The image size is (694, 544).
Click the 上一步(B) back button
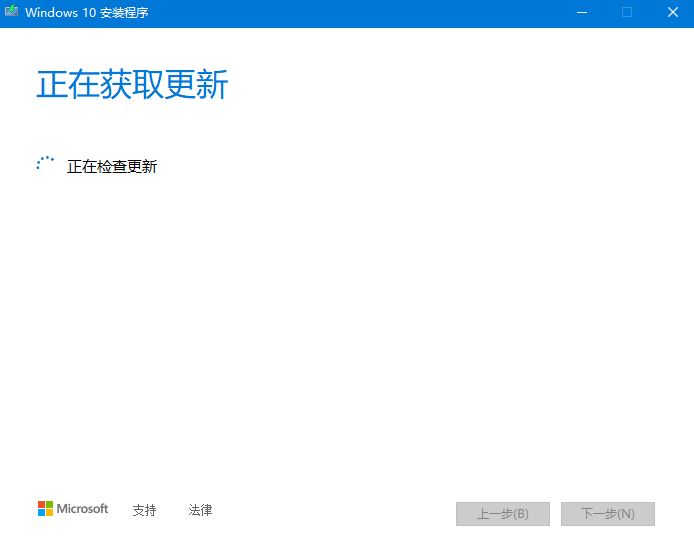(503, 514)
